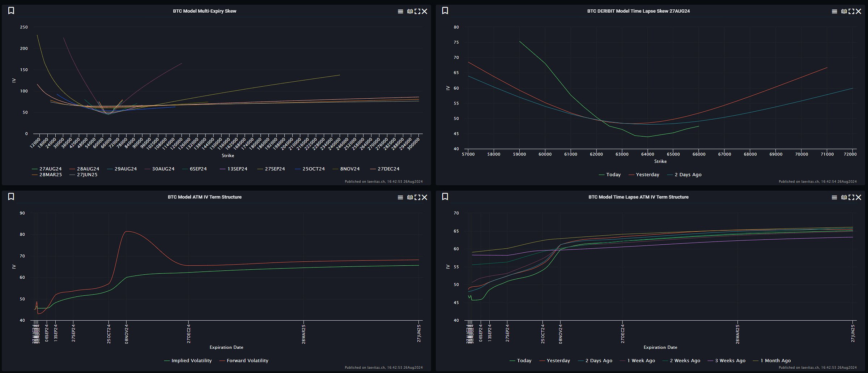Bookmark the BTC Model ATM IV Term Structure chart
Viewport: 868px width, 373px height.
(11, 197)
